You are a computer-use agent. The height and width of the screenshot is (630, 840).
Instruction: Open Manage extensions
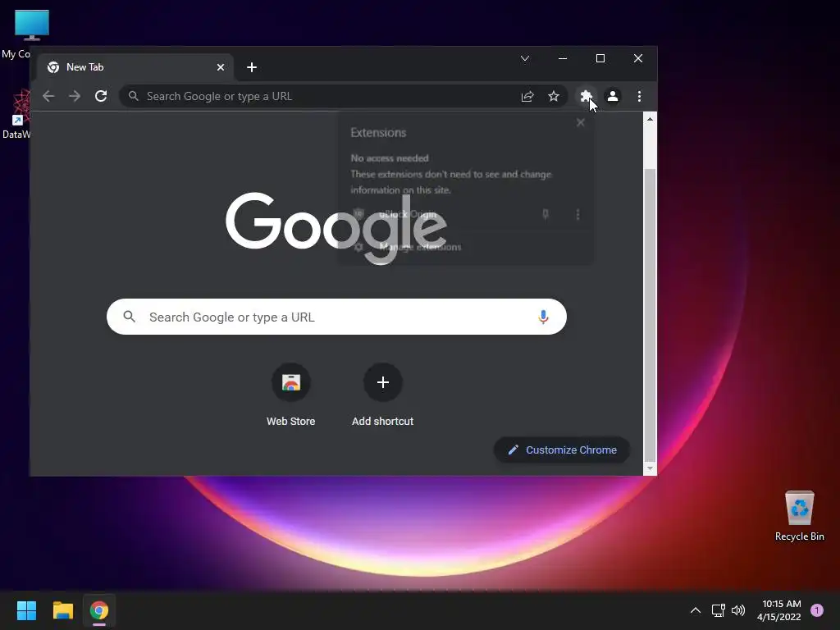coord(465,247)
